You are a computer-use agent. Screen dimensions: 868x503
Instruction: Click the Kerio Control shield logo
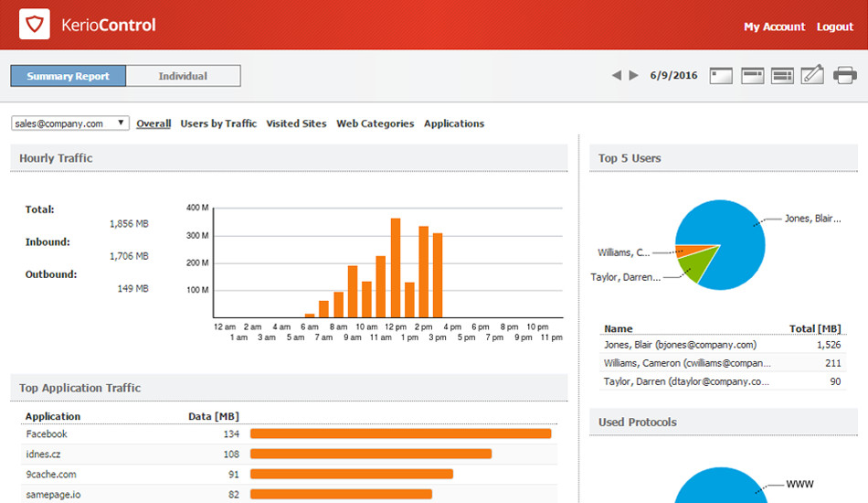pyautogui.click(x=35, y=24)
